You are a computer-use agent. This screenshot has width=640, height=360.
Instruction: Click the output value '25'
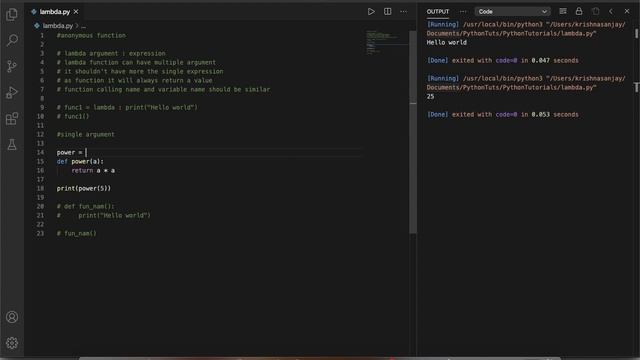coord(430,97)
